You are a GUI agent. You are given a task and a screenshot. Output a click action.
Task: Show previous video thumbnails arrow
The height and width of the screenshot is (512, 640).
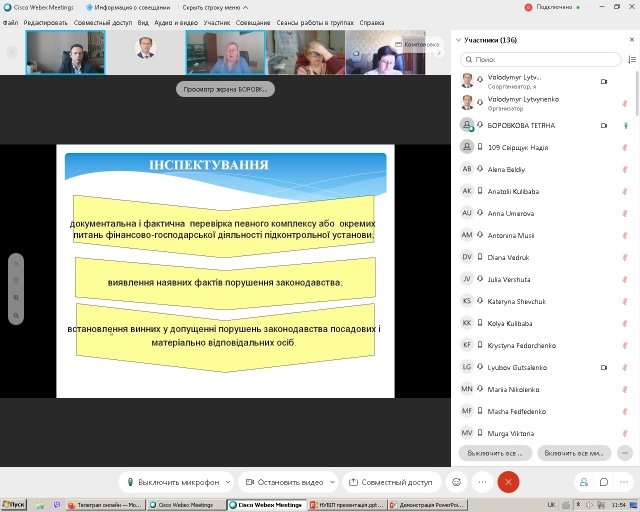coord(12,52)
